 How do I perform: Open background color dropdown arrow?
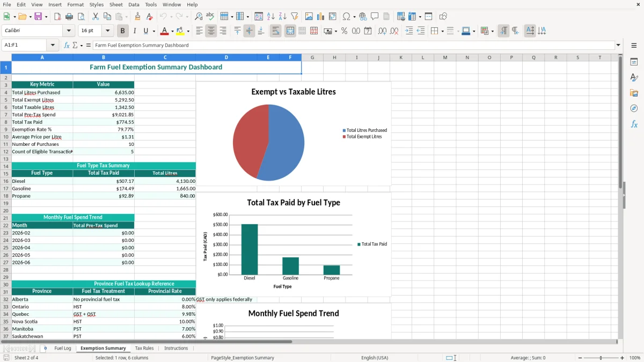click(188, 31)
